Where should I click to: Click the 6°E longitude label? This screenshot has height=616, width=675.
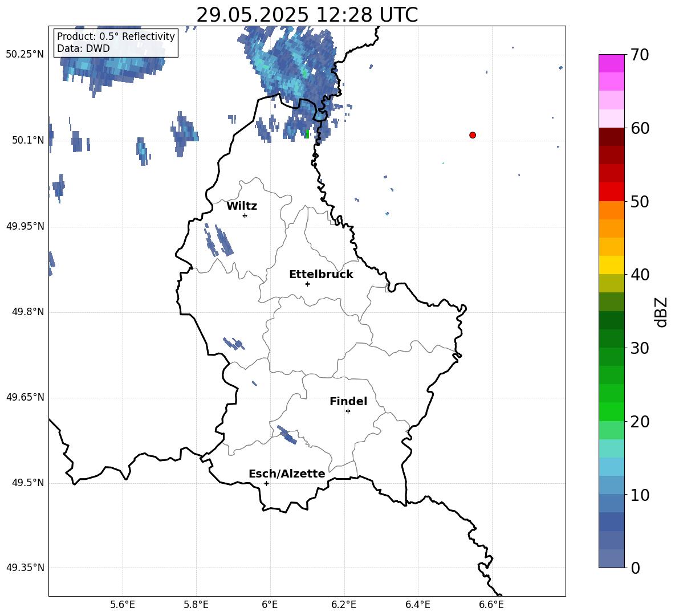point(270,605)
